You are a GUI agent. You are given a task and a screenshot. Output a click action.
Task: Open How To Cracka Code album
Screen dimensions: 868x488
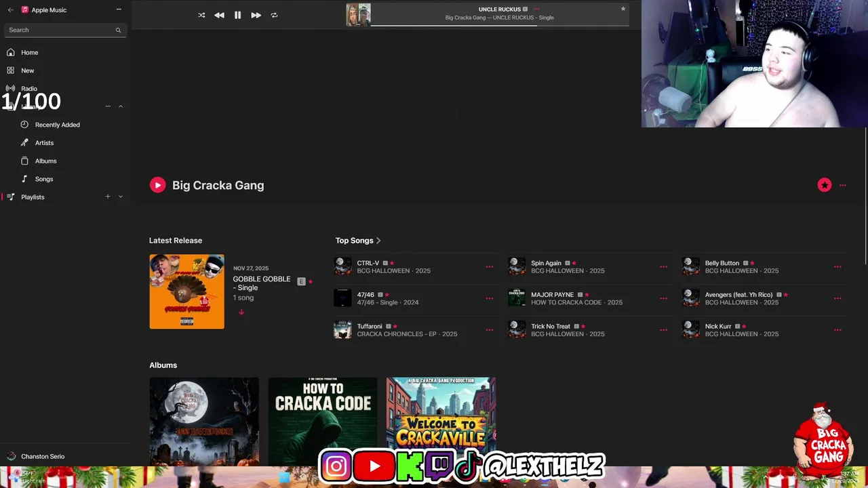[323, 422]
